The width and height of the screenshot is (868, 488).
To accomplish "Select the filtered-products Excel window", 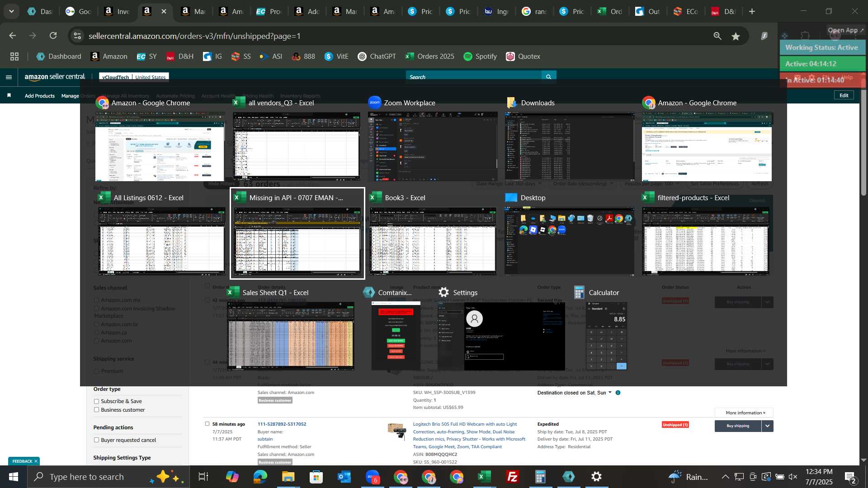I will tap(706, 241).
